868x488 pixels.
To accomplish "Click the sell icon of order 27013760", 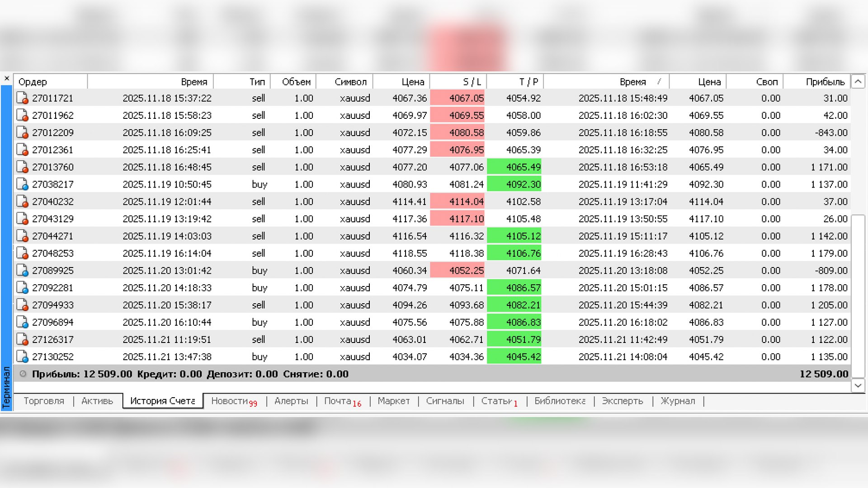I will (x=23, y=167).
